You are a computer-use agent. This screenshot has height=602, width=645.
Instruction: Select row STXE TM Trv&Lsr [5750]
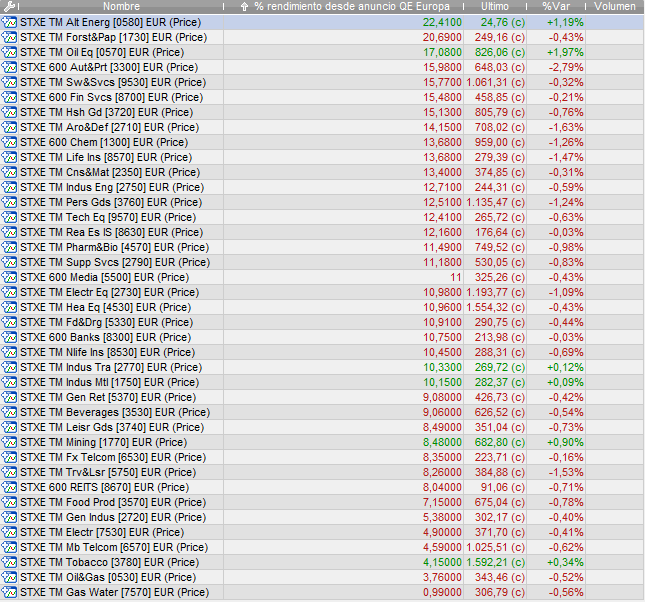[x=322, y=473]
